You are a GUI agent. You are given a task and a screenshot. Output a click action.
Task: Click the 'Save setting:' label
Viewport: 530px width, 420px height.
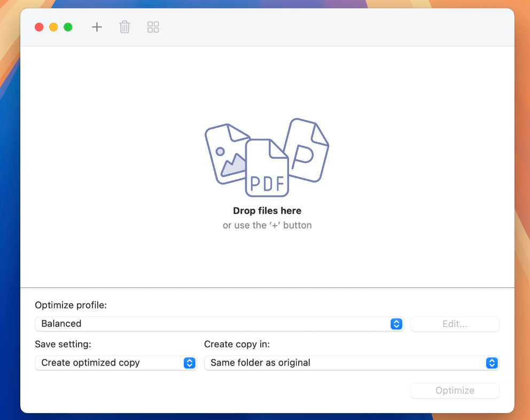(x=63, y=344)
